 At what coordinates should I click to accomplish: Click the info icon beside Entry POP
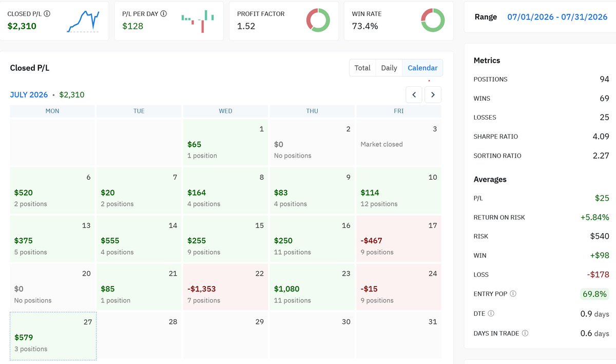click(x=513, y=294)
